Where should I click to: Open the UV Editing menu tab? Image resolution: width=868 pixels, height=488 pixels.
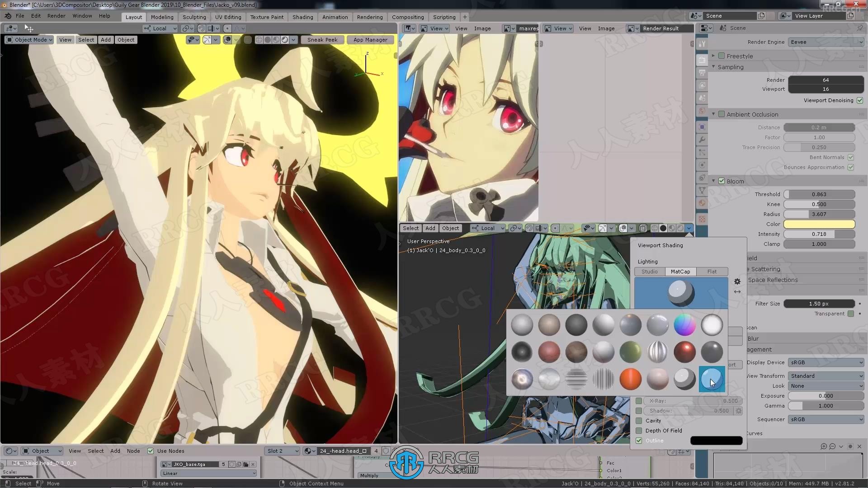tap(228, 16)
